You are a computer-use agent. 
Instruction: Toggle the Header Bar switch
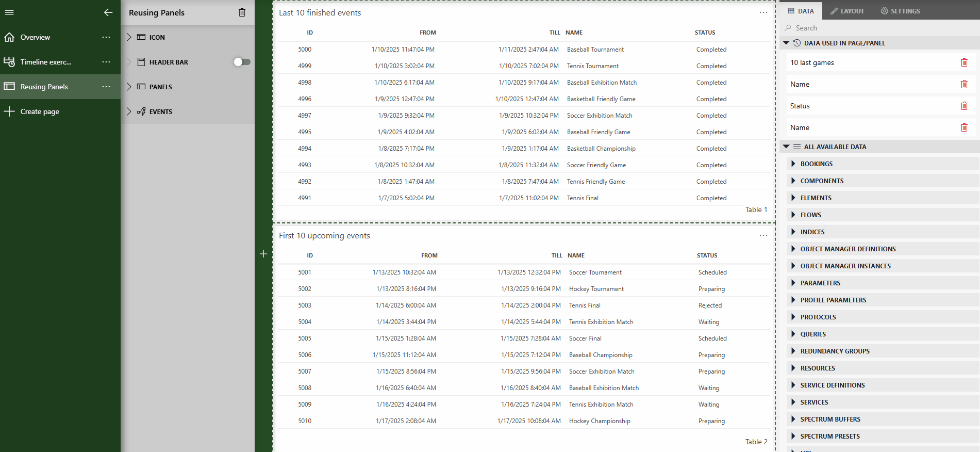pyautogui.click(x=242, y=62)
